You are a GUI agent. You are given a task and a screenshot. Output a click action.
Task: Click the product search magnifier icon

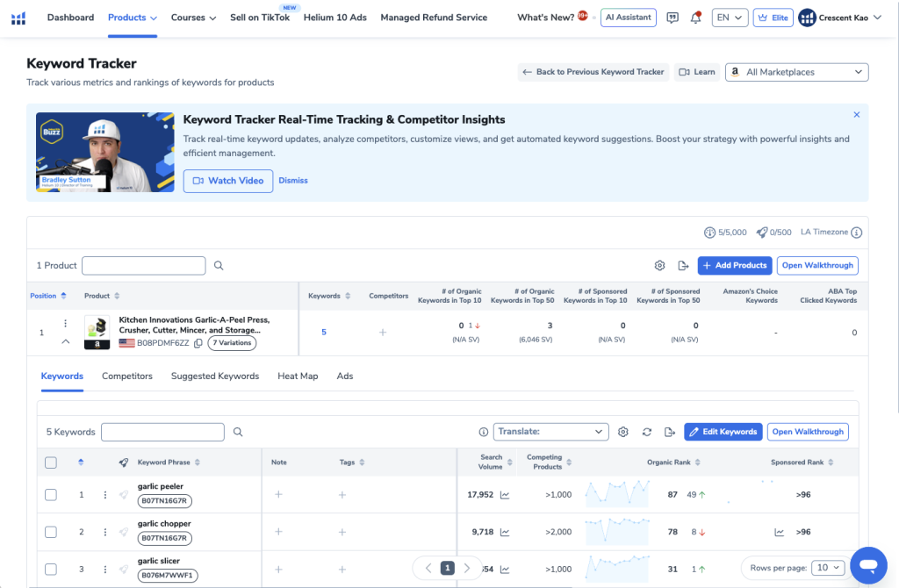[x=219, y=265]
